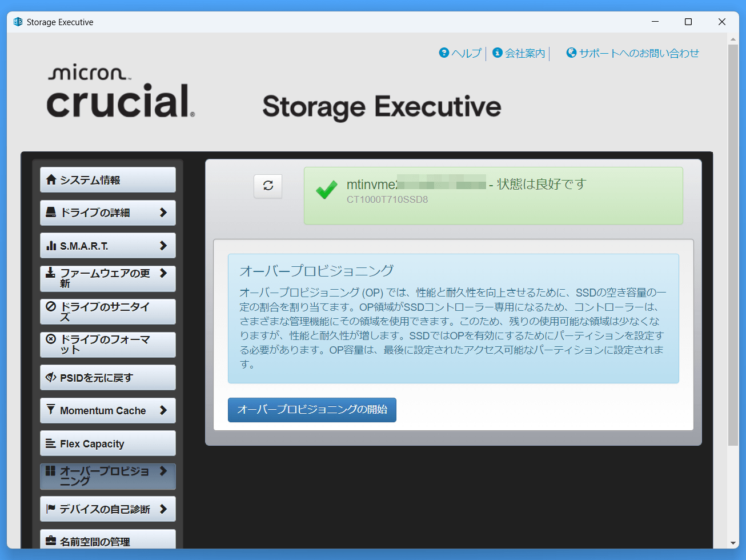Viewport: 746px width, 560px height.
Task: Open the ドライブのサニタイズ menu item
Action: pyautogui.click(x=108, y=311)
